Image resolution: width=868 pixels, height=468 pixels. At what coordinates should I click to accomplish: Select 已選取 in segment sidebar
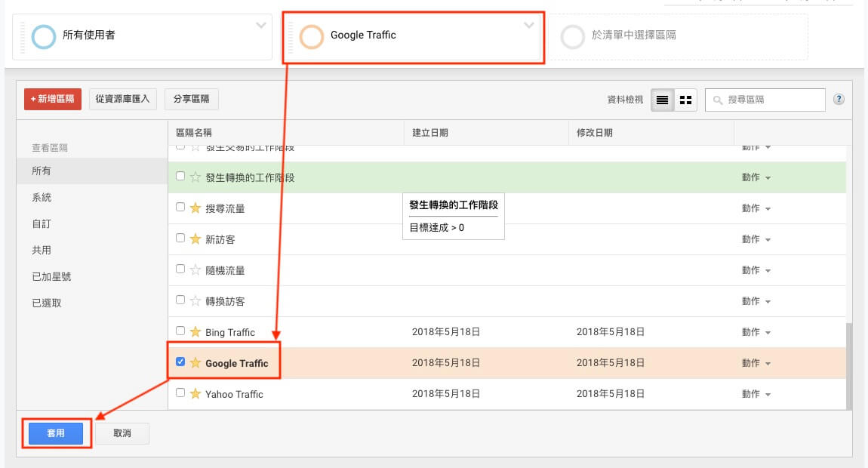point(92,303)
